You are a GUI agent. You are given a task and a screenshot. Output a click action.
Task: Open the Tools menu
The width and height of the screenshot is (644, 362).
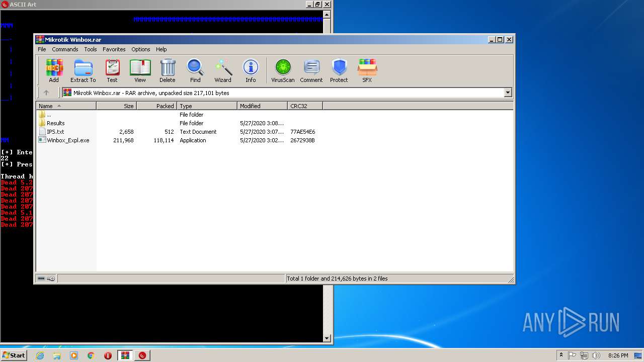coord(91,49)
